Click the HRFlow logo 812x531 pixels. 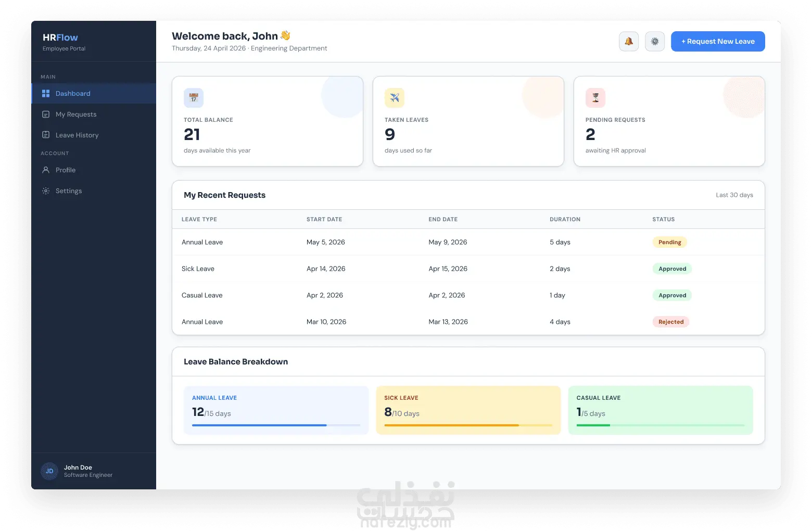60,37
